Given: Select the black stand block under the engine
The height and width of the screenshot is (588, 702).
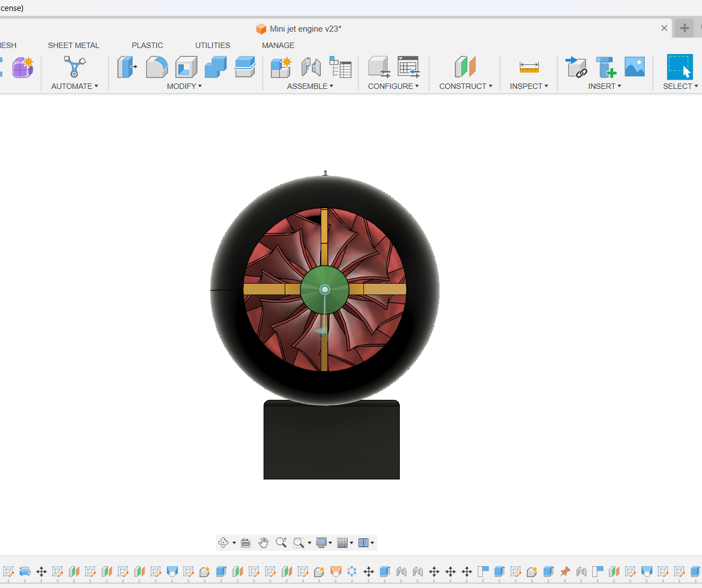Looking at the screenshot, I should [332, 440].
